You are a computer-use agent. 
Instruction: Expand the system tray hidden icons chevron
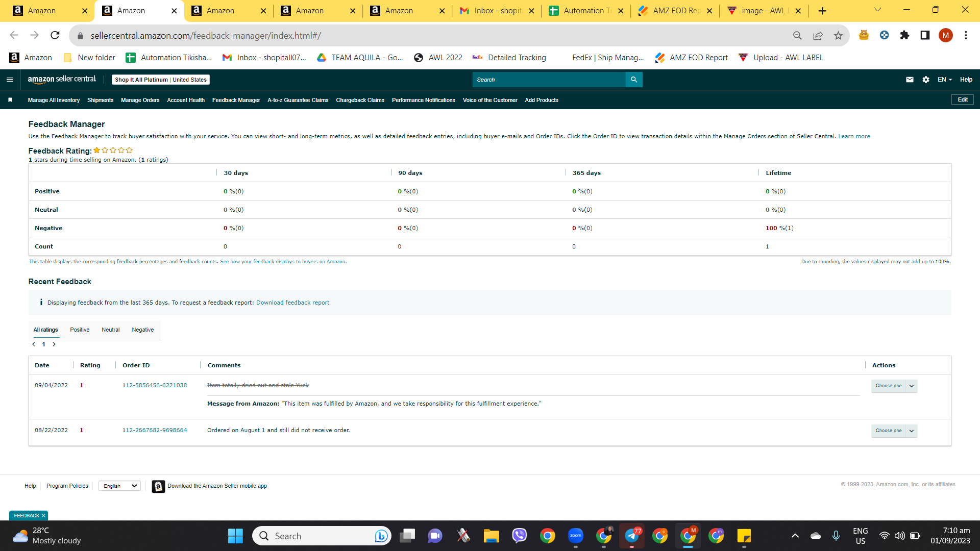(x=795, y=536)
